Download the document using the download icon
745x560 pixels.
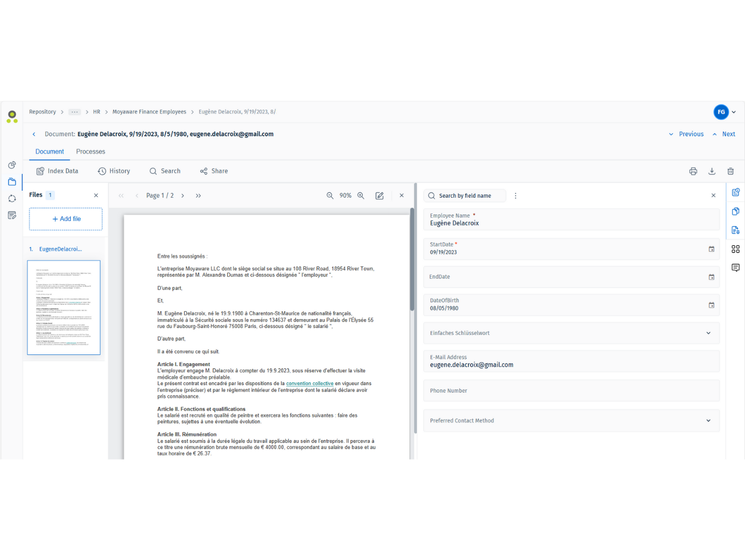point(712,171)
